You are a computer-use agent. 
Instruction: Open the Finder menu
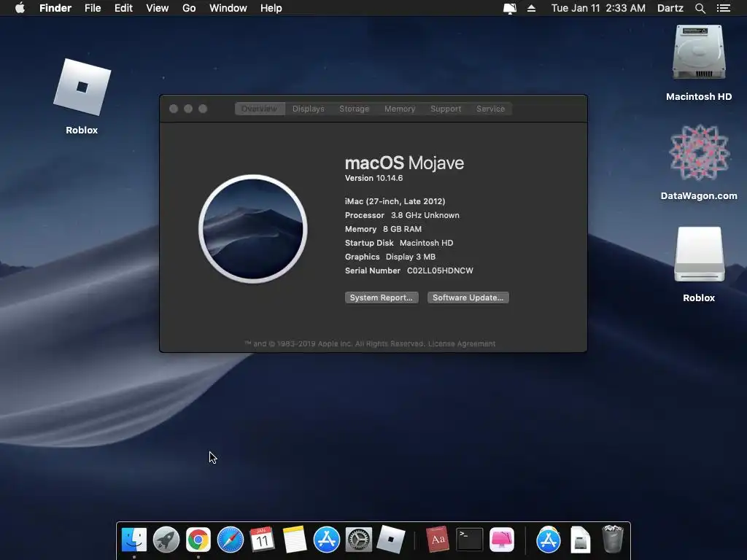tap(55, 8)
